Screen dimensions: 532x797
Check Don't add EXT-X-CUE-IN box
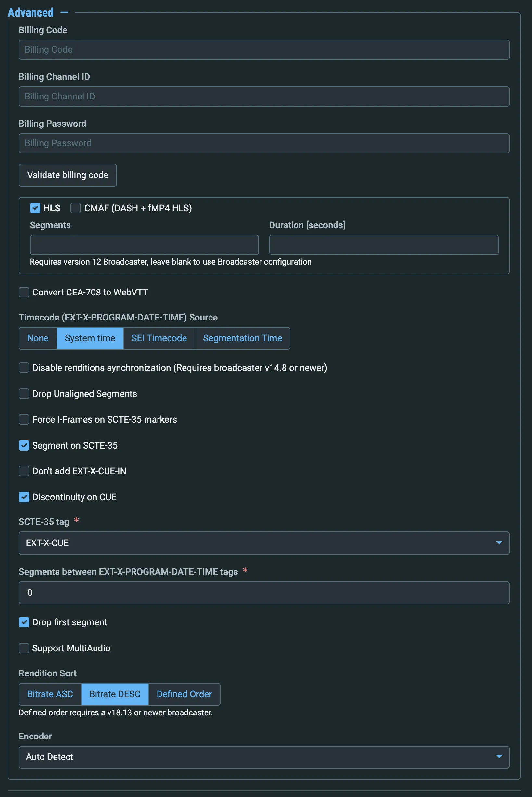point(24,471)
